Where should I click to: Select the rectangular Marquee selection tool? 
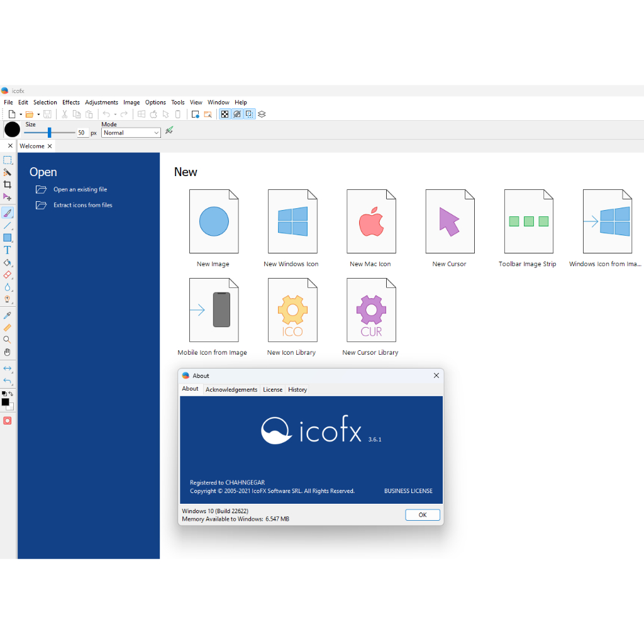[8, 160]
